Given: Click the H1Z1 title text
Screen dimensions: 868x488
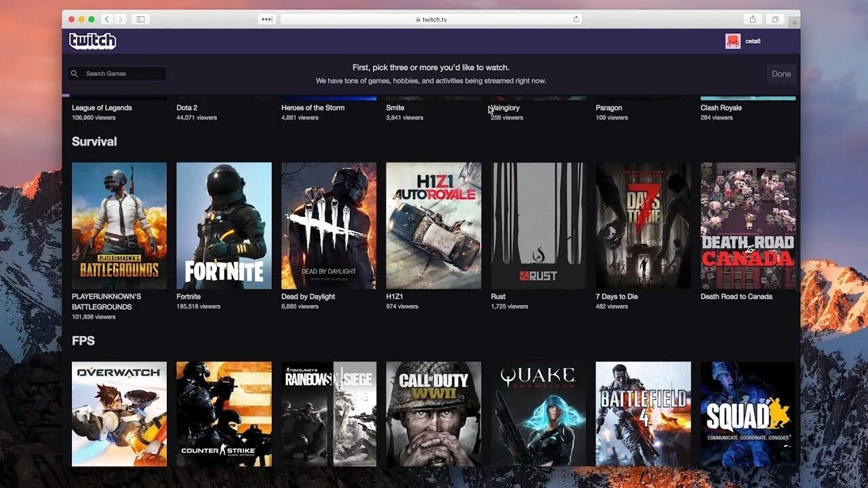Looking at the screenshot, I should tap(395, 296).
